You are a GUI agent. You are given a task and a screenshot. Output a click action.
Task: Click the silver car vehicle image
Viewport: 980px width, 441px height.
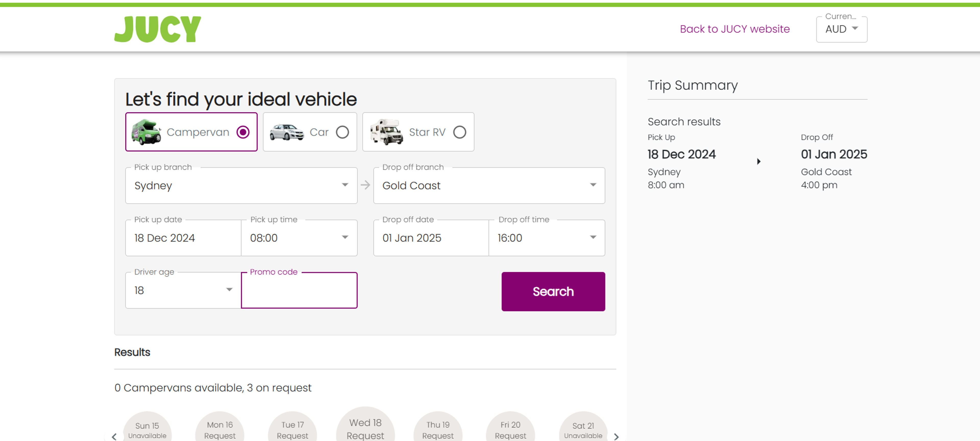(x=286, y=133)
